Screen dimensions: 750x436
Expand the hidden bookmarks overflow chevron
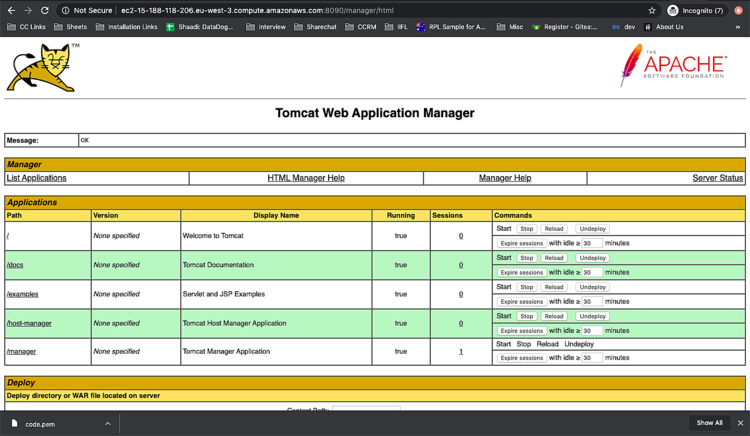[x=738, y=27]
